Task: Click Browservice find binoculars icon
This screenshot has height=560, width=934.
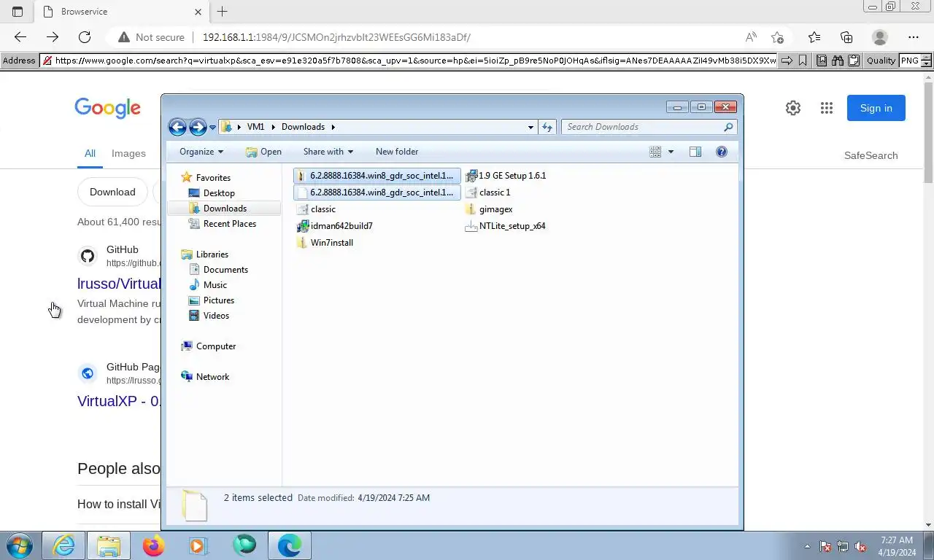Action: pyautogui.click(x=837, y=61)
